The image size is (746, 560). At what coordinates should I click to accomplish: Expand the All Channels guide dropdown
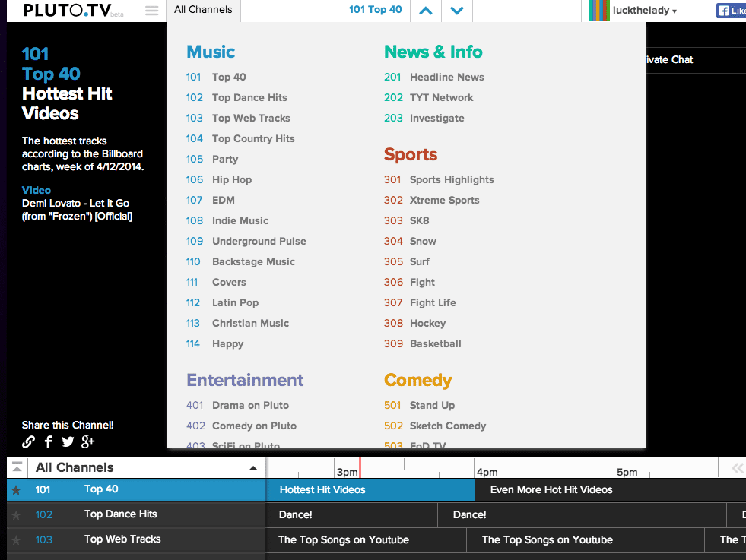pos(253,468)
